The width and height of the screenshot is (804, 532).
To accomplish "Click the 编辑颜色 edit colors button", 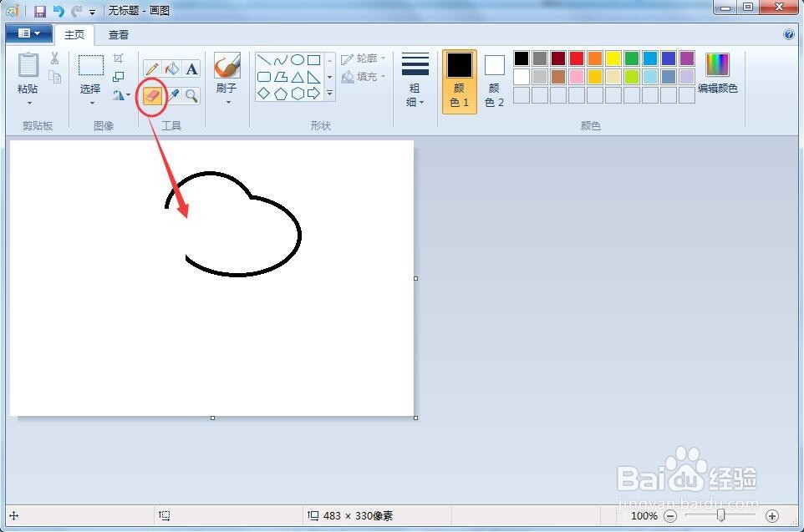I will tap(717, 73).
